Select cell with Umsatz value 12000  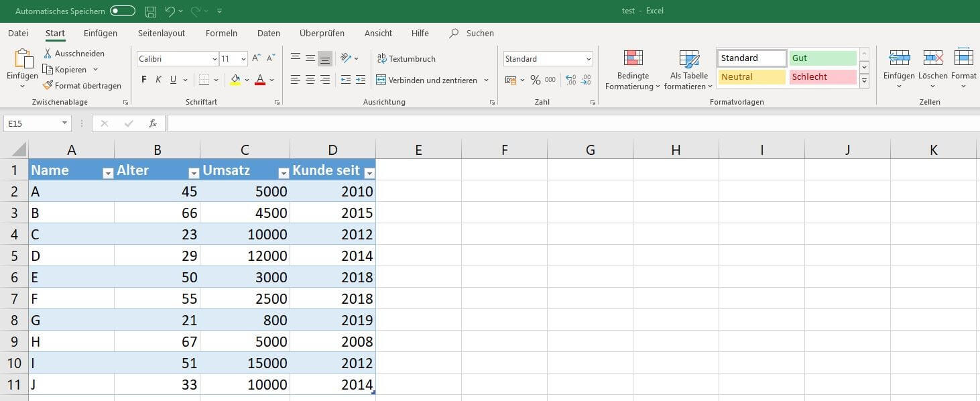point(245,255)
